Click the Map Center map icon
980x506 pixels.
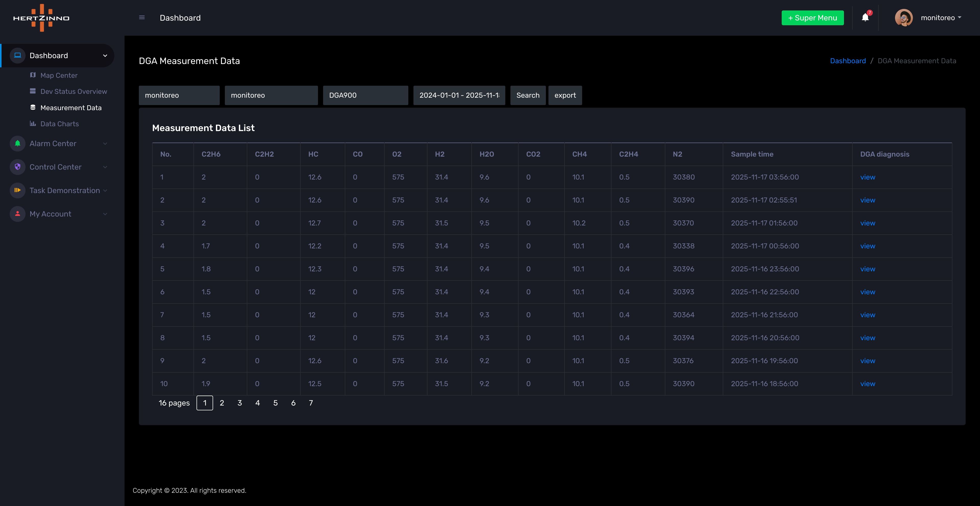[33, 75]
